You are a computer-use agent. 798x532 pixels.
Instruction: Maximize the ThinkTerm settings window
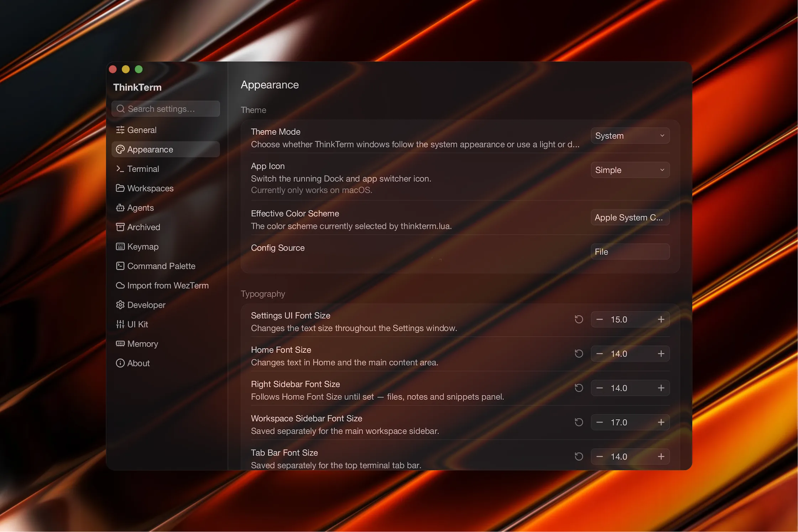point(139,69)
